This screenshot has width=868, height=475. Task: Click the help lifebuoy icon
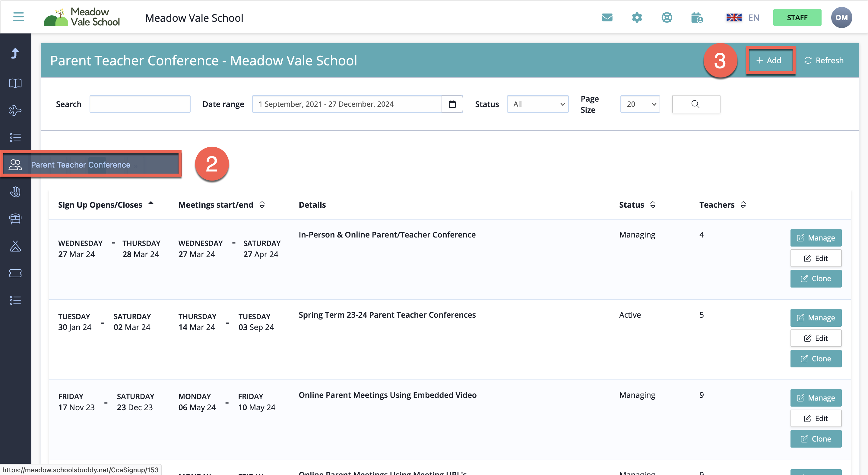coord(667,17)
